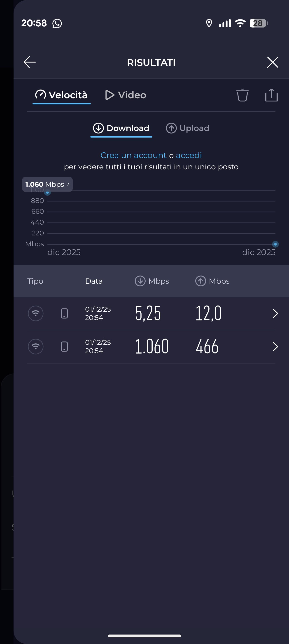Expand the 1.060 Mbps graph tooltip
Image resolution: width=289 pixels, height=644 pixels.
pyautogui.click(x=47, y=184)
